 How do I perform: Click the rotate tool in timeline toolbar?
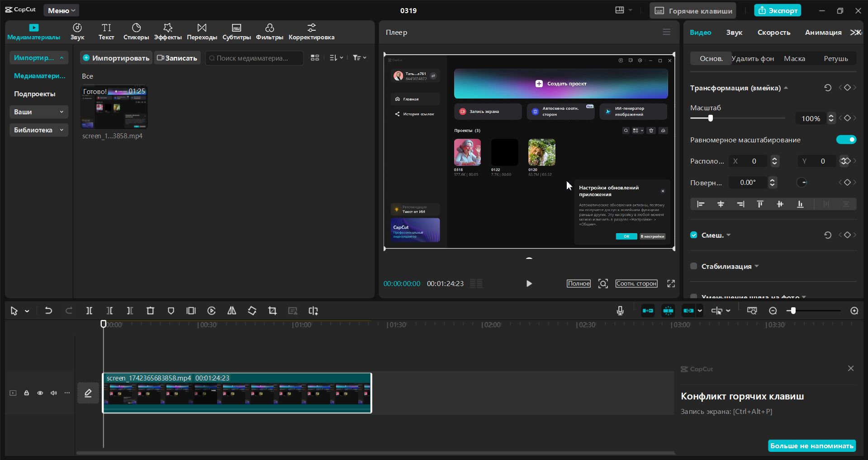(252, 311)
